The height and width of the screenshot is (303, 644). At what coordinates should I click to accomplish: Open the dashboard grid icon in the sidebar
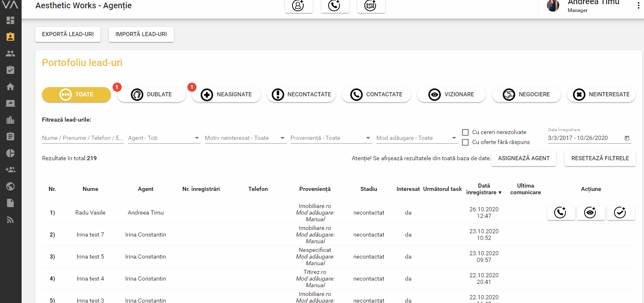[x=10, y=20]
